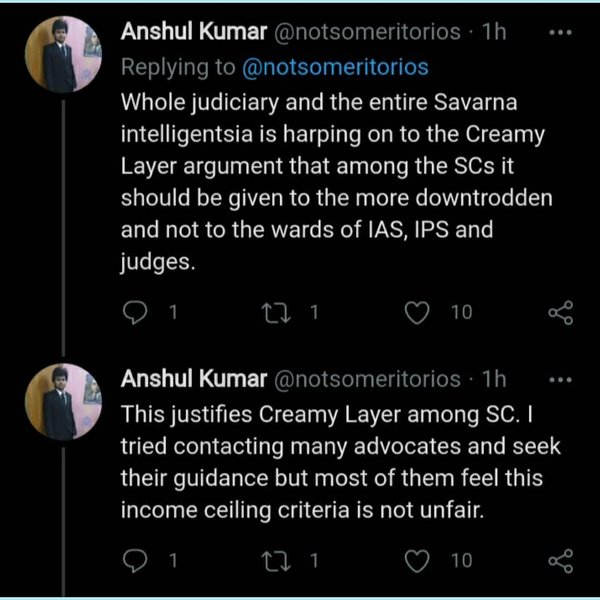
Task: Open the avatar on second tweet
Action: click(x=62, y=403)
